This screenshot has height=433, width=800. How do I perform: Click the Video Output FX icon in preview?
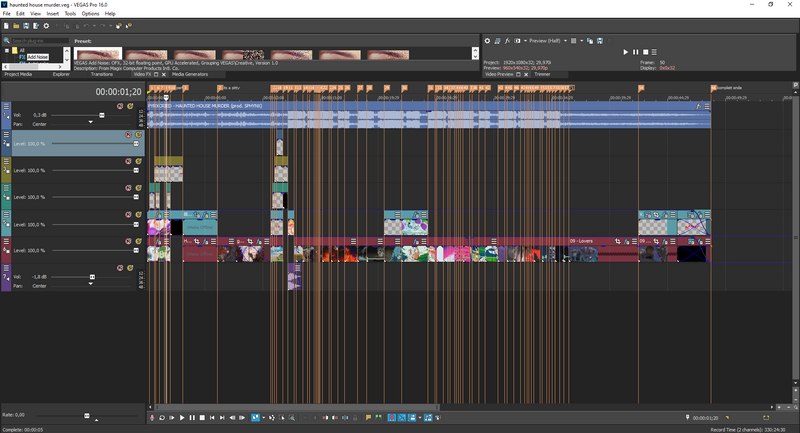pos(507,41)
